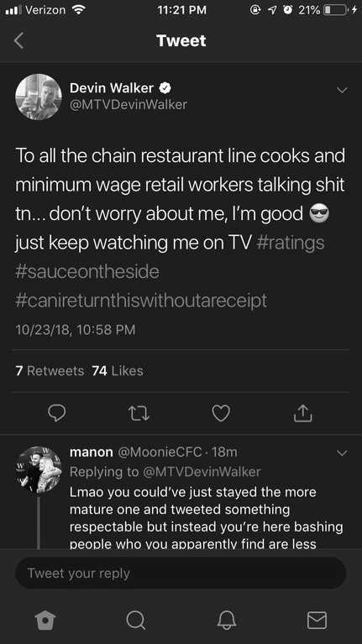Open the #sauceontheside hashtag
This screenshot has height=644, width=362.
87,272
